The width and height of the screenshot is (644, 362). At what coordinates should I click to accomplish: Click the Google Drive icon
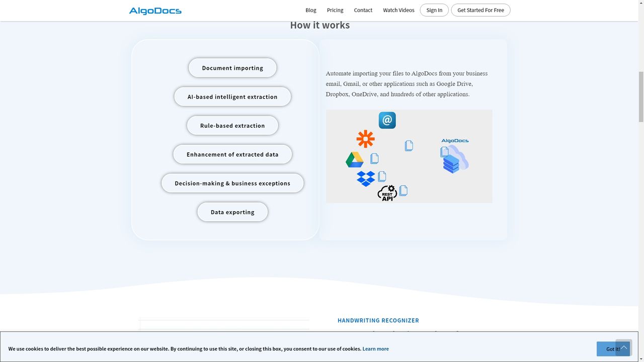(355, 160)
